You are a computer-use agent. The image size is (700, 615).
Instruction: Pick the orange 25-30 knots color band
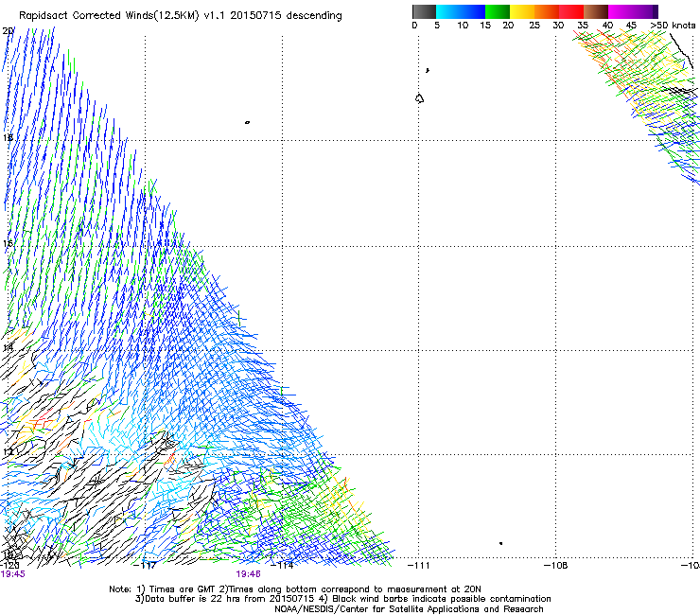point(547,11)
